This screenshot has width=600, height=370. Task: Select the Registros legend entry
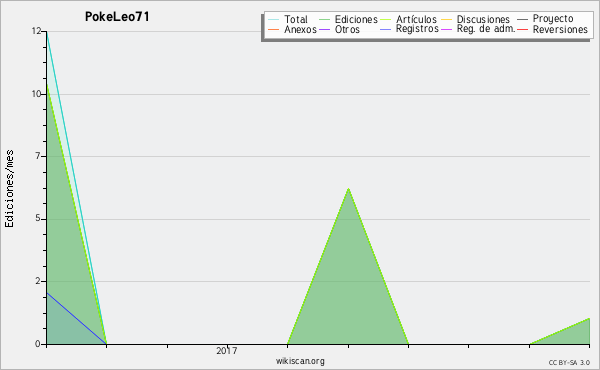[409, 29]
